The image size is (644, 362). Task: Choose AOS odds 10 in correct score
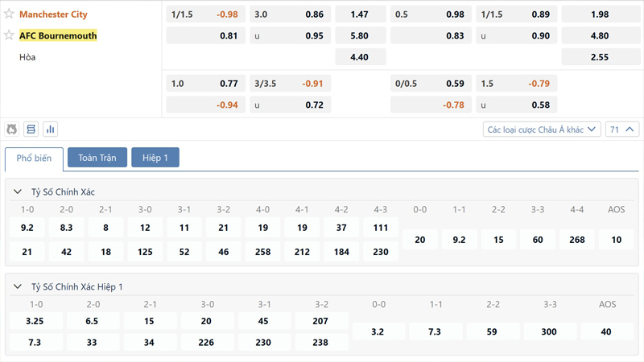pyautogui.click(x=617, y=240)
